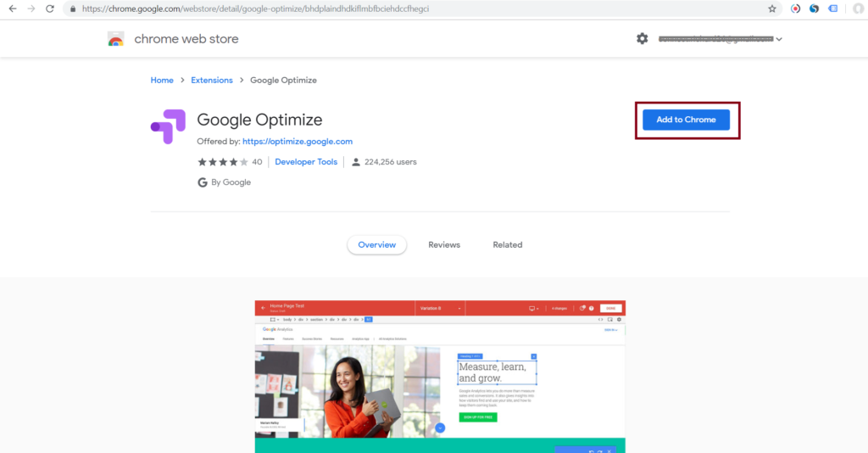Open the Chrome profile avatar
The height and width of the screenshot is (453, 868).
[x=858, y=8]
